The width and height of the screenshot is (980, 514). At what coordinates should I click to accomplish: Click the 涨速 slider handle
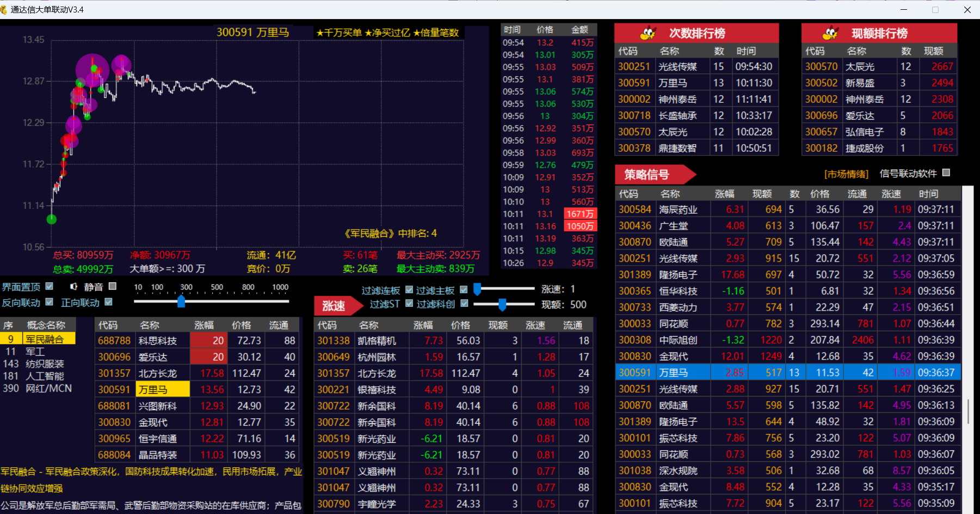pyautogui.click(x=477, y=289)
